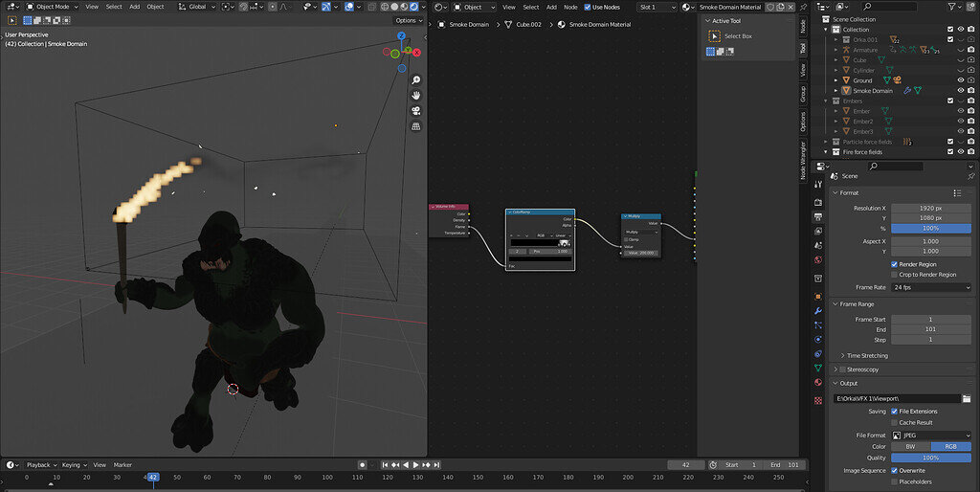Adjust the Quality 100% slider
This screenshot has width=980, height=492.
point(931,458)
